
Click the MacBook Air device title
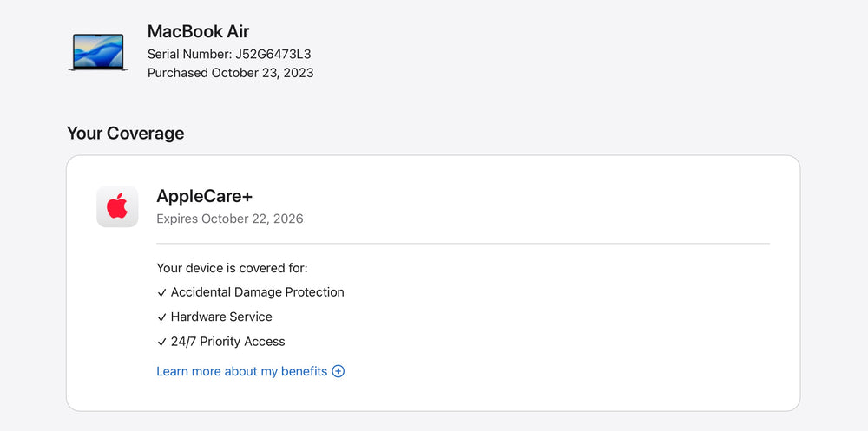pyautogui.click(x=198, y=31)
